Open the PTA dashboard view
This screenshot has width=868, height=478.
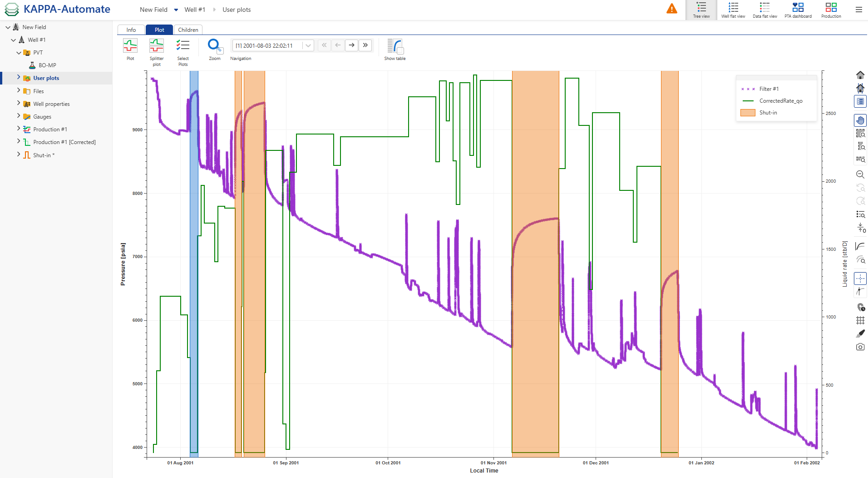click(x=798, y=10)
